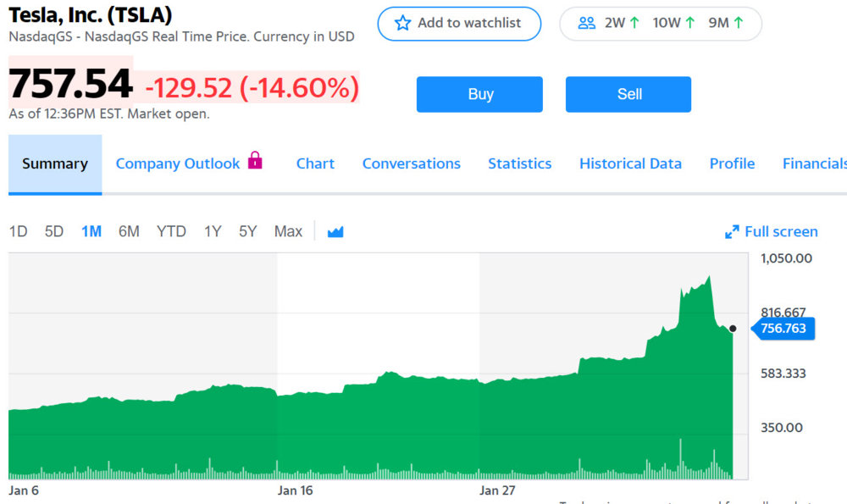Click the black data point dot on chart

tap(732, 328)
